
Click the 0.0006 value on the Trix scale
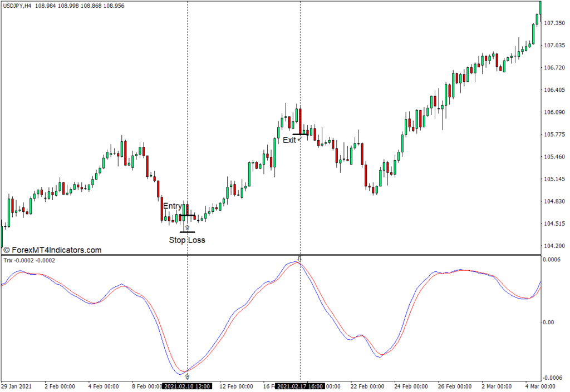pos(551,260)
